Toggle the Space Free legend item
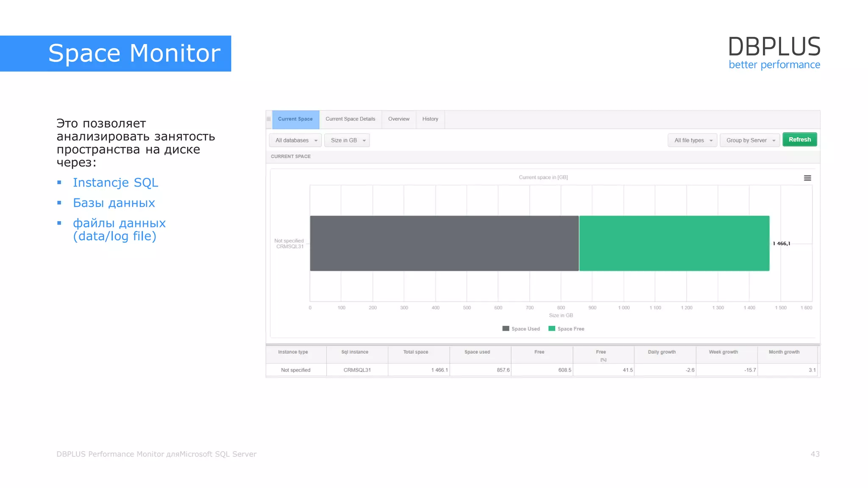The image size is (868, 488). point(570,329)
